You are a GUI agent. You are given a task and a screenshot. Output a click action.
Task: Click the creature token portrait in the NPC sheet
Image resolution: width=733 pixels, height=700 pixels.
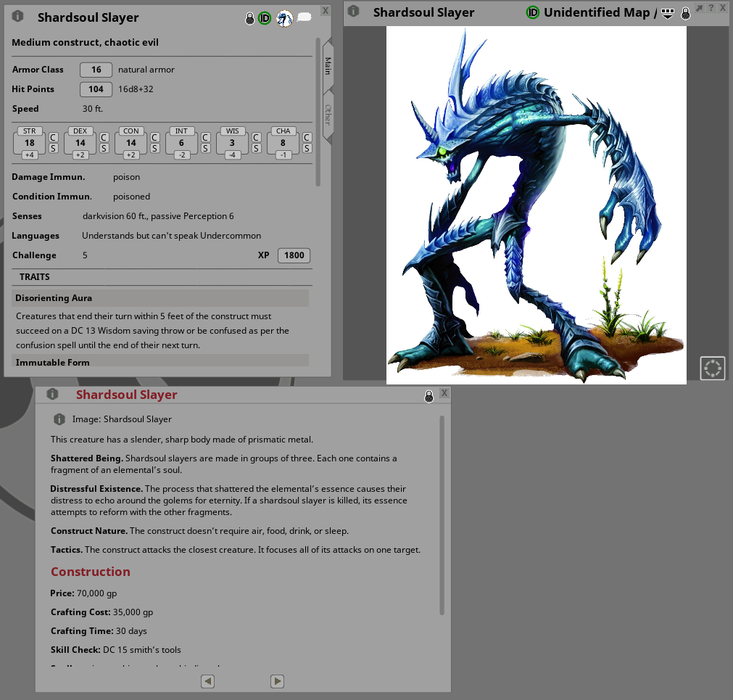[x=284, y=19]
